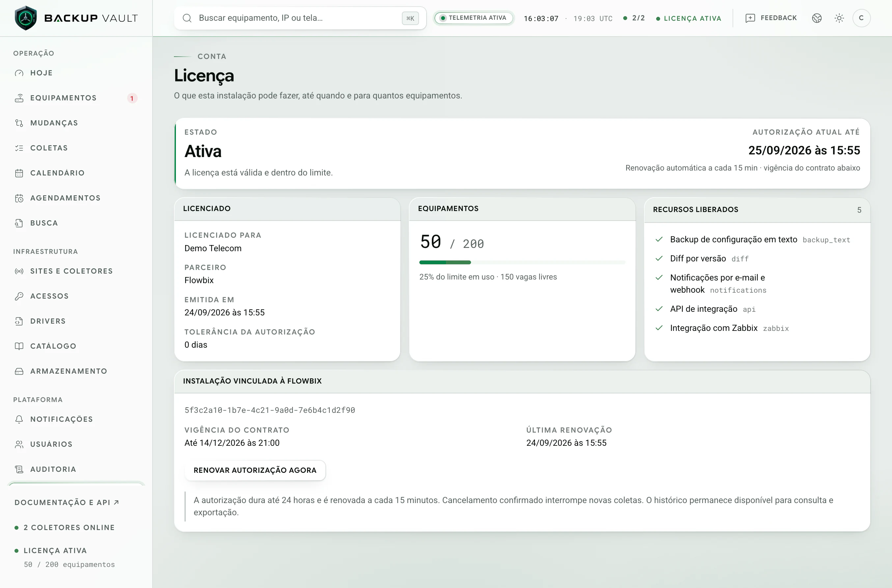Click the Sites e Coletores antenna icon
The width and height of the screenshot is (892, 588).
tap(19, 271)
